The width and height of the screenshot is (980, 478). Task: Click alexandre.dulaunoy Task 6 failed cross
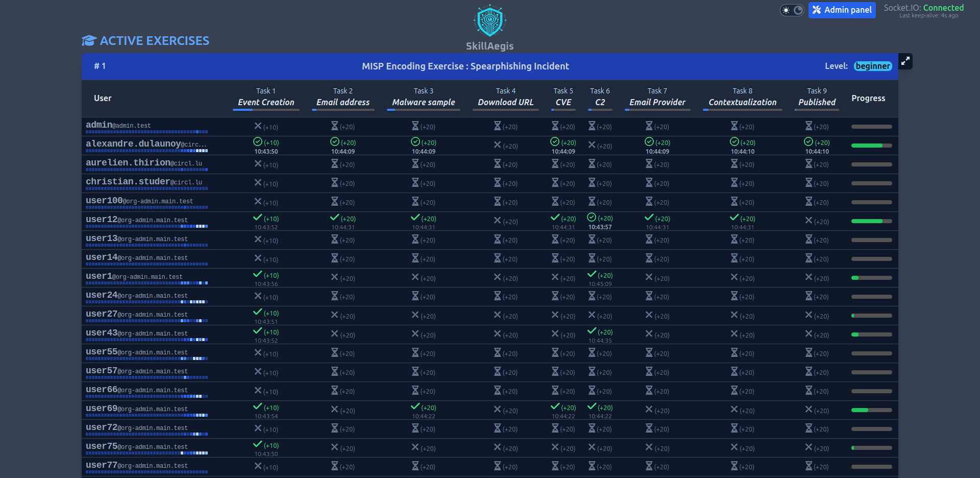(592, 145)
